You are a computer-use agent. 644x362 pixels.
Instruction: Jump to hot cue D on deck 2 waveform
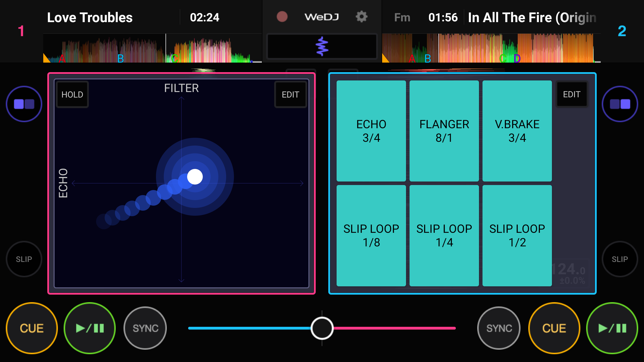517,59
